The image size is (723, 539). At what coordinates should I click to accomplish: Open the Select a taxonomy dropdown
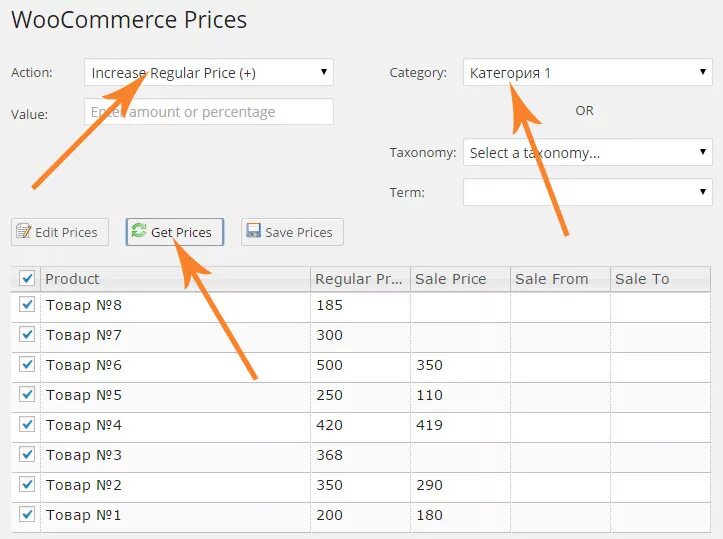(587, 152)
